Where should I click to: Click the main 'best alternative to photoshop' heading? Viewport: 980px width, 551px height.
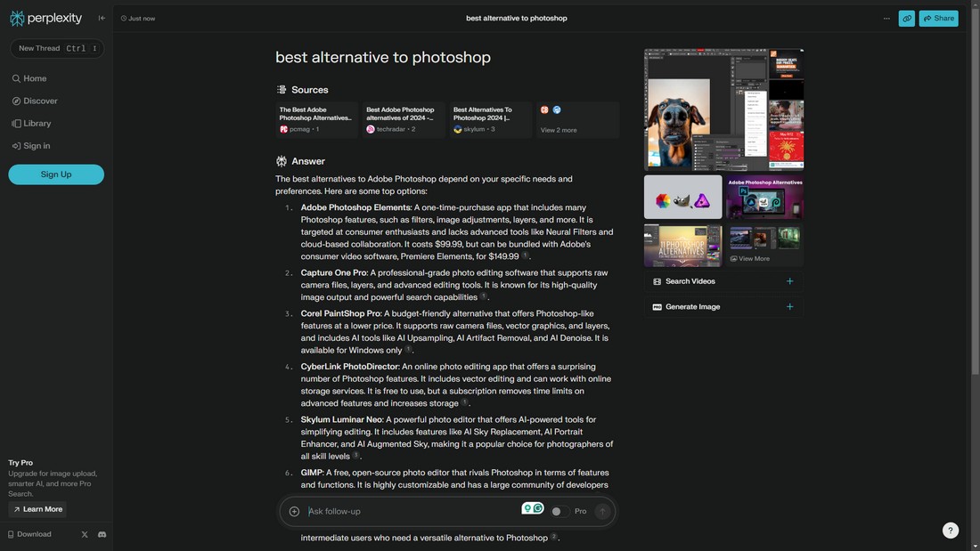(383, 58)
